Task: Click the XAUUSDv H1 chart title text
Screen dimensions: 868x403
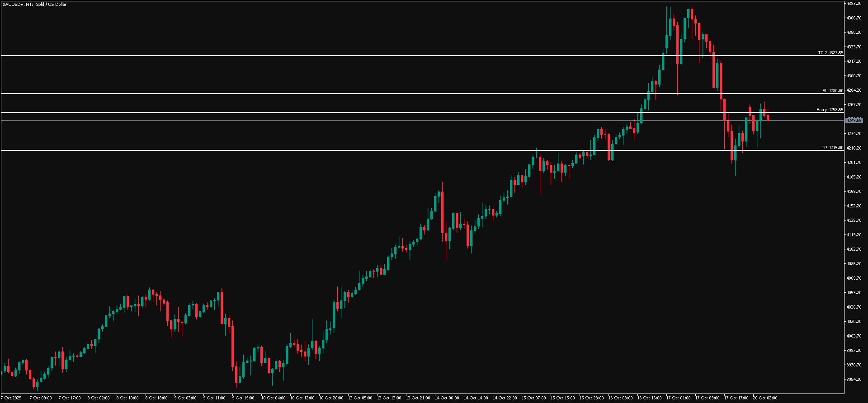Action: pos(34,5)
